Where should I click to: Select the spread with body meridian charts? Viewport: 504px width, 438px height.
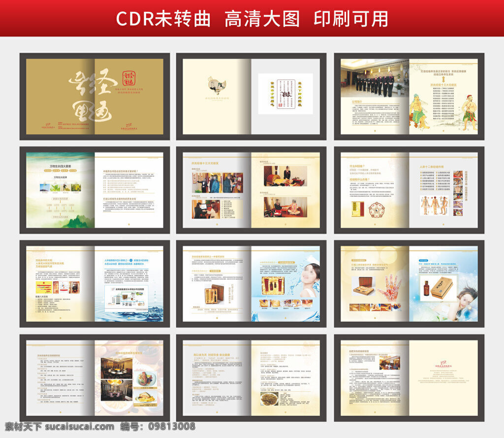click(x=409, y=190)
